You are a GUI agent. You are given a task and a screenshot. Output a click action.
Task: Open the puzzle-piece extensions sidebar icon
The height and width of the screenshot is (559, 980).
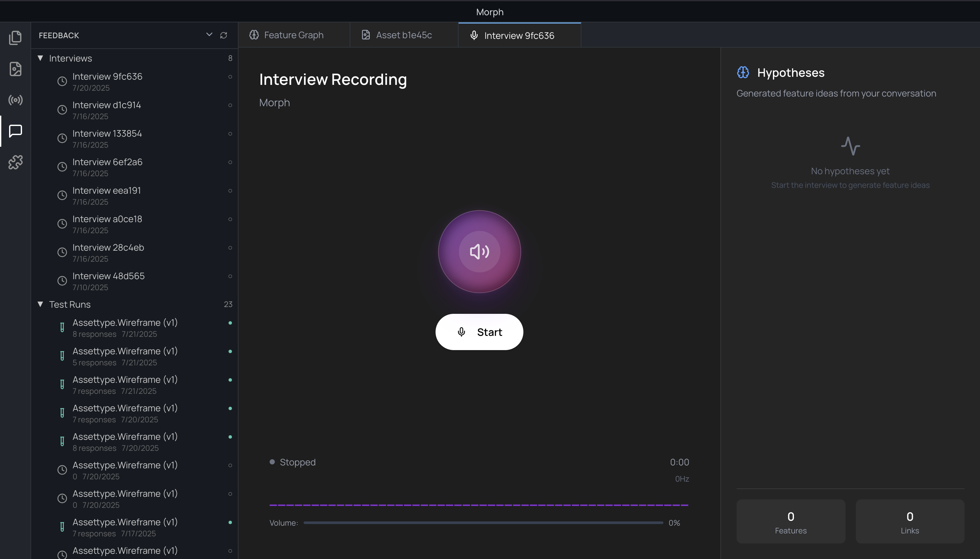point(15,162)
